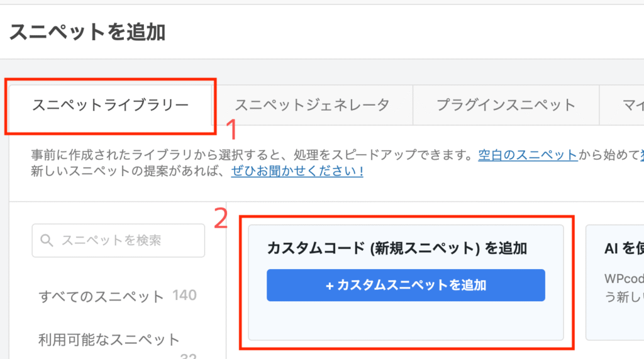
Task: Open the スニペットライブラリー tab
Action: [x=110, y=105]
